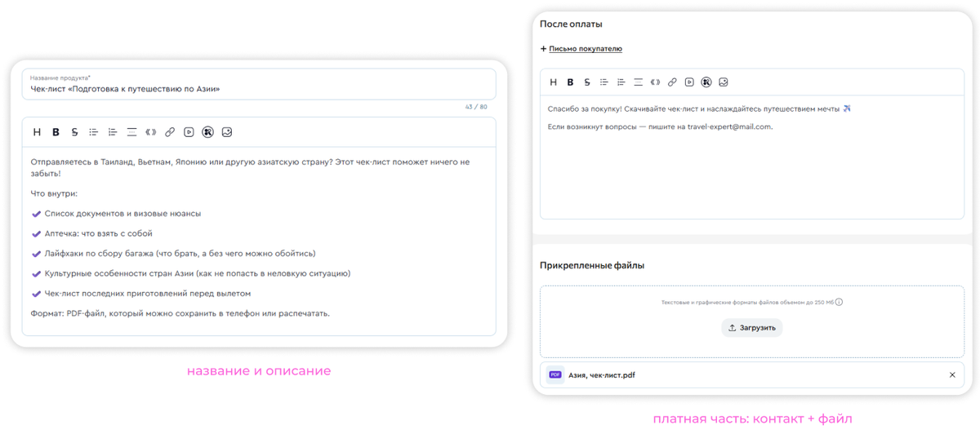Insert image in the buyer letter toolbar
The width and height of the screenshot is (980, 434).
(724, 82)
